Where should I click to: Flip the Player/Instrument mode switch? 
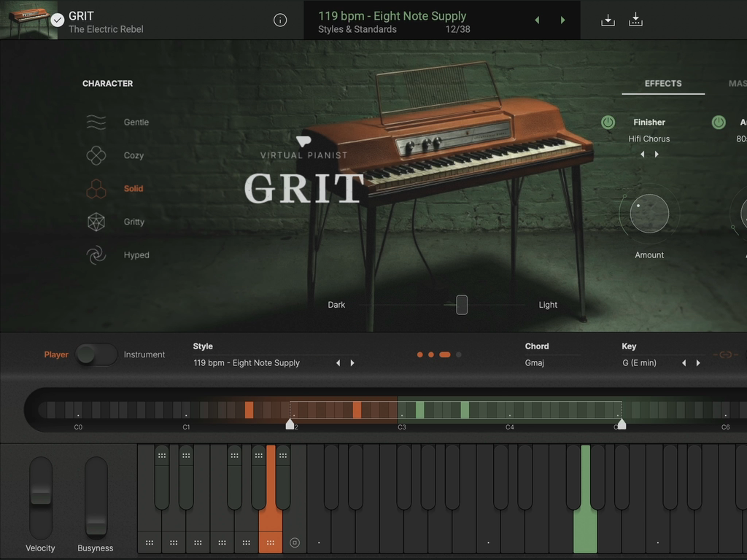pos(97,355)
